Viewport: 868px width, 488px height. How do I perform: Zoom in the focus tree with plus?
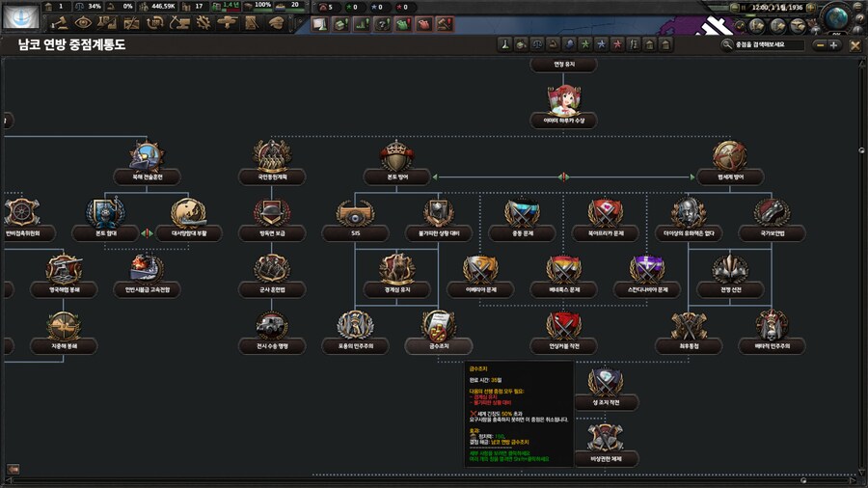point(834,44)
